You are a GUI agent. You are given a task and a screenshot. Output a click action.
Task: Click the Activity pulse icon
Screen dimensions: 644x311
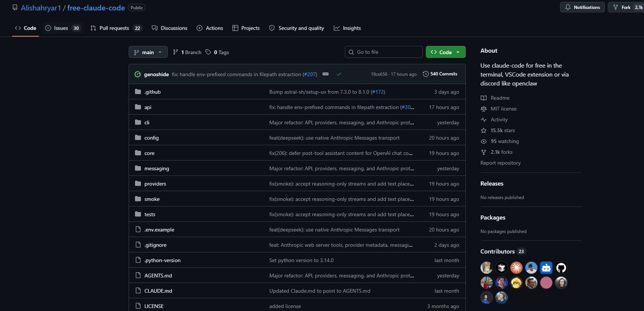[x=484, y=120]
